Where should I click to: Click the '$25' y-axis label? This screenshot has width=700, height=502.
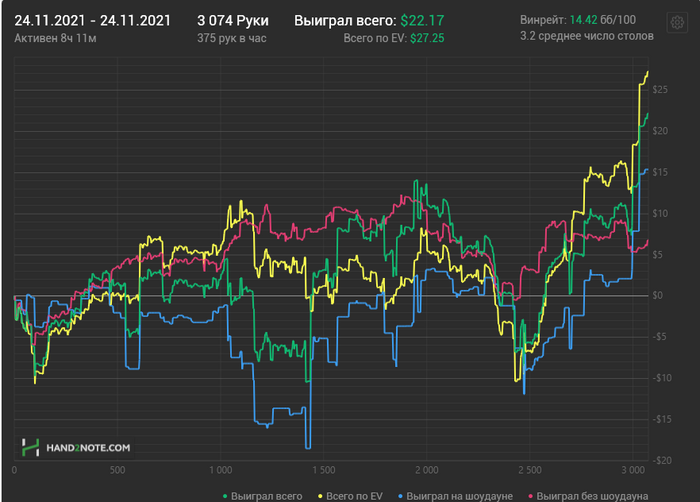660,90
